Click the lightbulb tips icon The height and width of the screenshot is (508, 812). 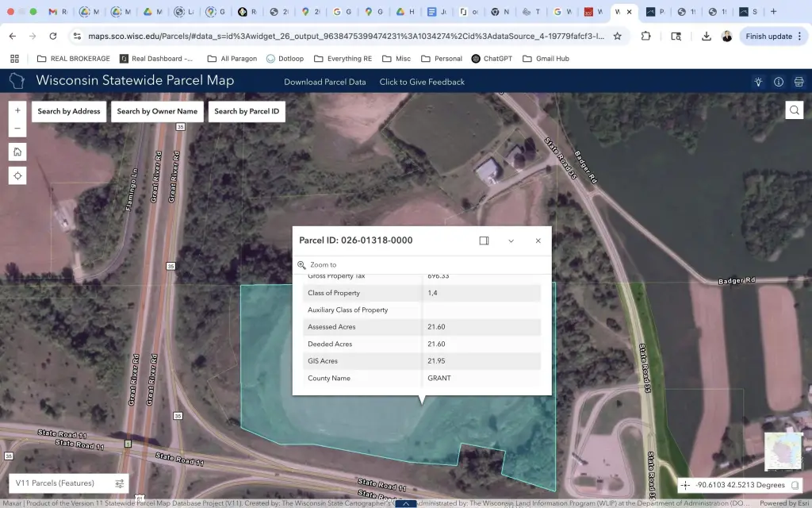(x=759, y=82)
